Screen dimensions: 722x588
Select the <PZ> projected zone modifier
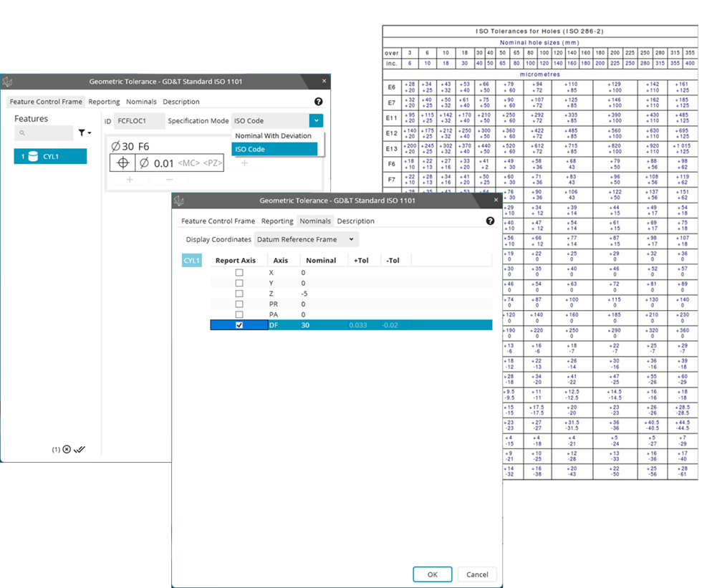pyautogui.click(x=213, y=163)
